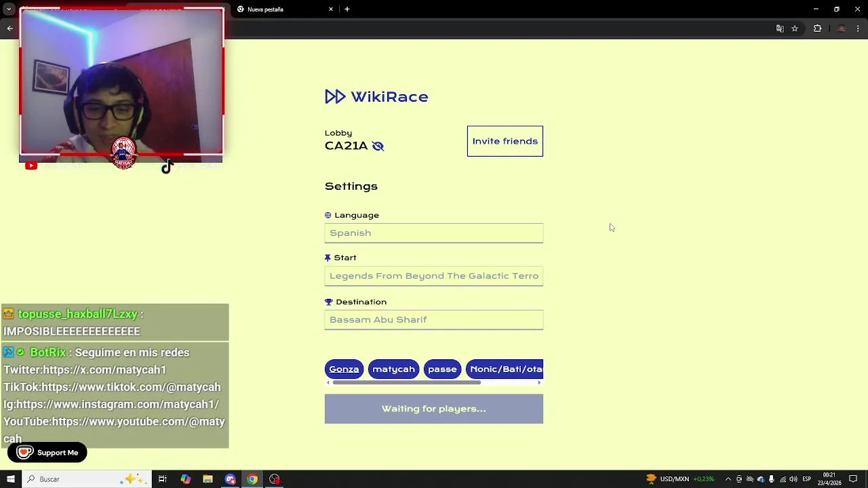Viewport: 868px width, 488px height.
Task: Open Google Chrome from the taskbar
Action: pyautogui.click(x=252, y=479)
